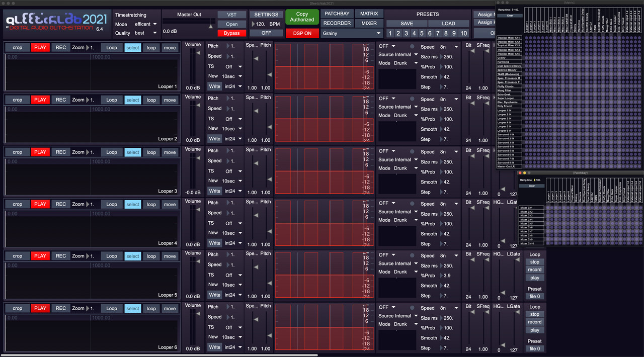Click crop on Looper 1
This screenshot has width=644, height=357.
18,47
